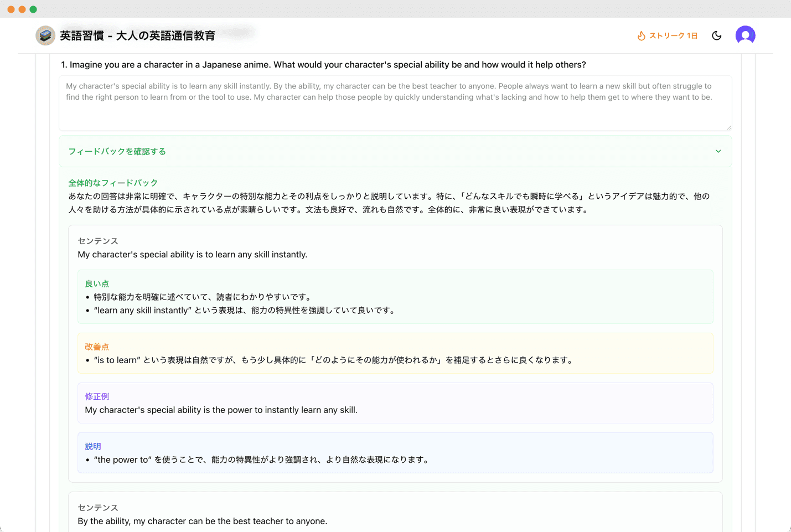This screenshot has height=532, width=791.
Task: Click the フィードバックを確認する header label
Action: 117,151
